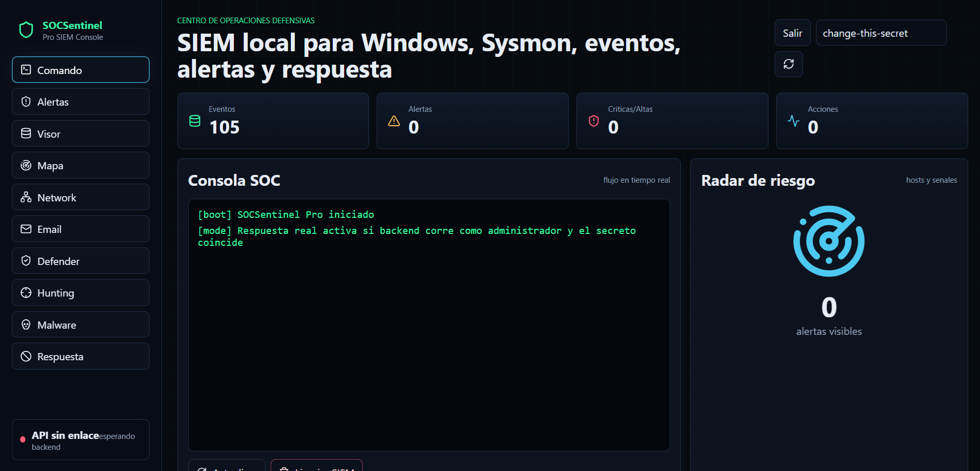Click the 'Consola SOC' heading

click(x=234, y=180)
